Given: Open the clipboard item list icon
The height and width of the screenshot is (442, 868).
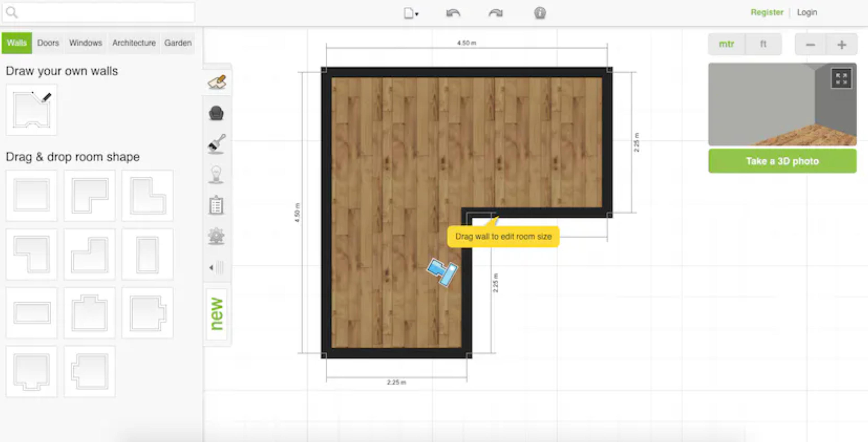Looking at the screenshot, I should [216, 205].
